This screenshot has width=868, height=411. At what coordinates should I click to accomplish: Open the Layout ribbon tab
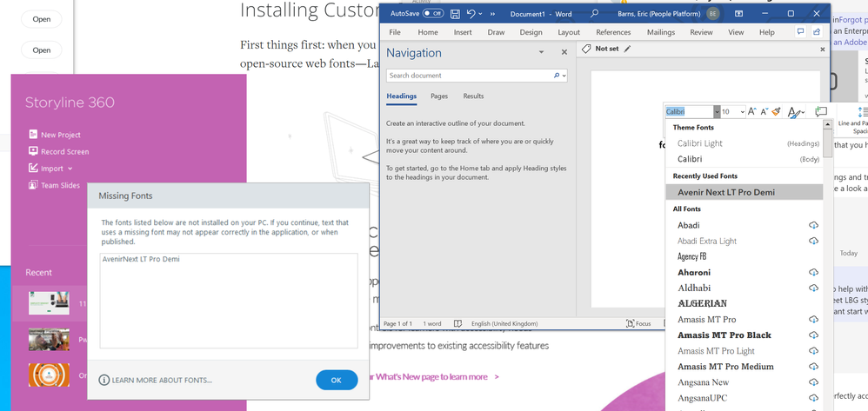pyautogui.click(x=569, y=32)
